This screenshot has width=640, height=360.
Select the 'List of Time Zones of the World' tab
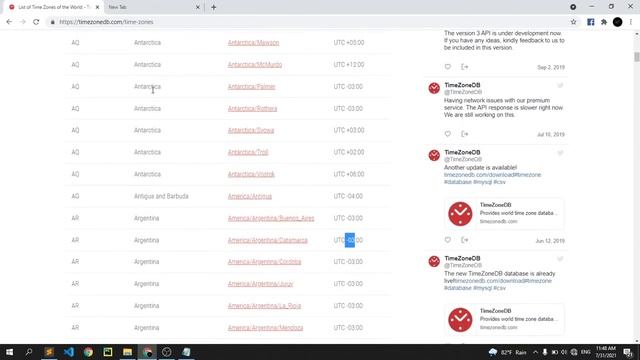click(53, 7)
